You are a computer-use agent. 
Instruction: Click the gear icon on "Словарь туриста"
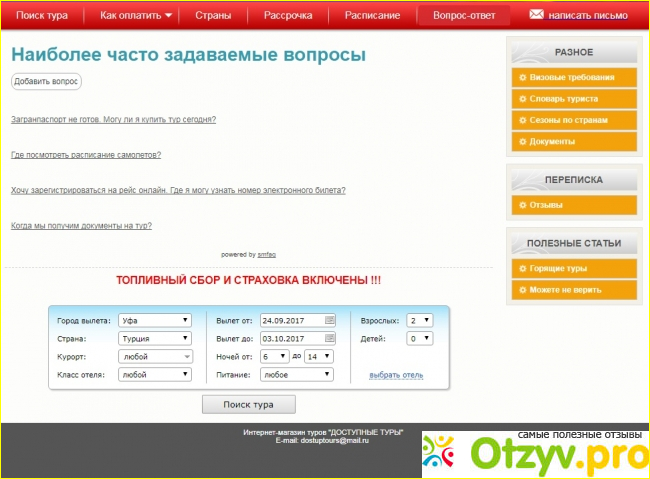pos(521,99)
